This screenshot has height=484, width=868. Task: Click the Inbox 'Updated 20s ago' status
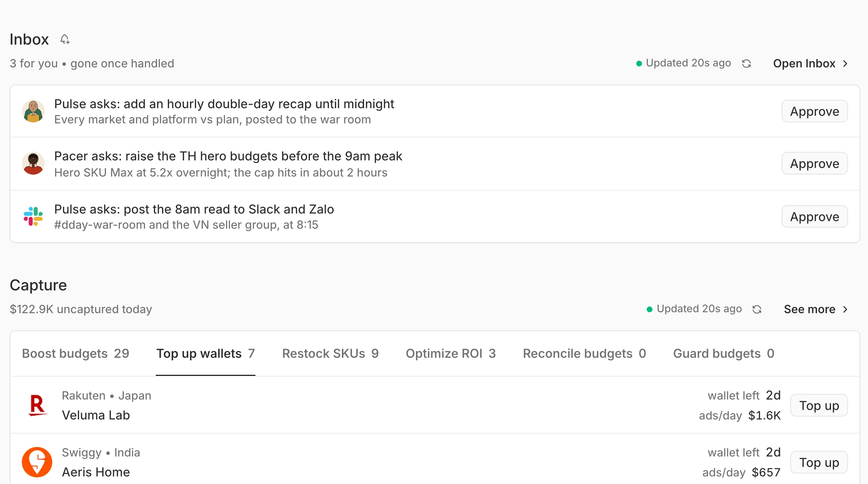coord(684,63)
